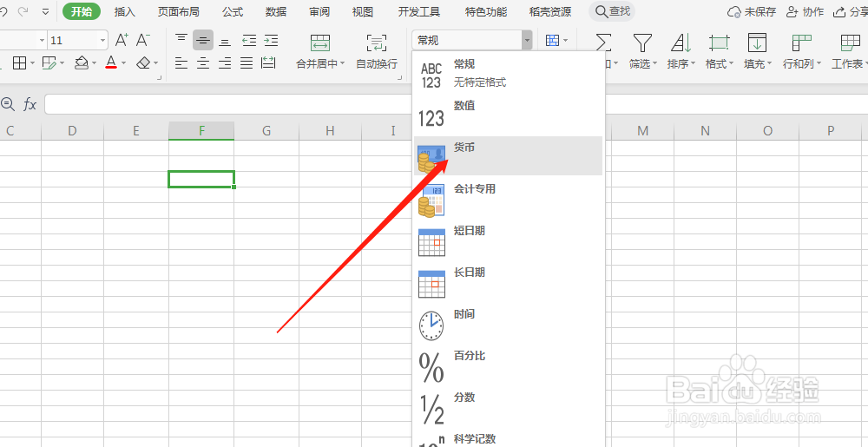The width and height of the screenshot is (868, 447).
Task: Click the clear eraser icon
Action: point(143,63)
